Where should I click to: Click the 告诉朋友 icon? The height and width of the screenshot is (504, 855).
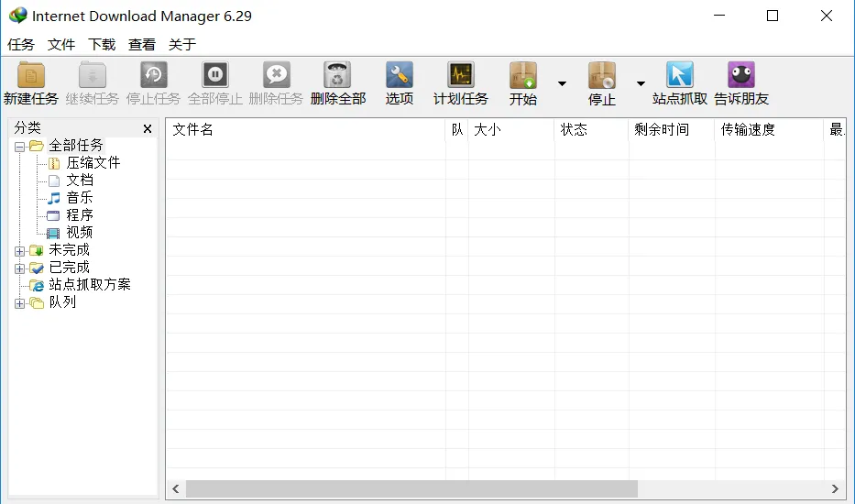point(741,75)
